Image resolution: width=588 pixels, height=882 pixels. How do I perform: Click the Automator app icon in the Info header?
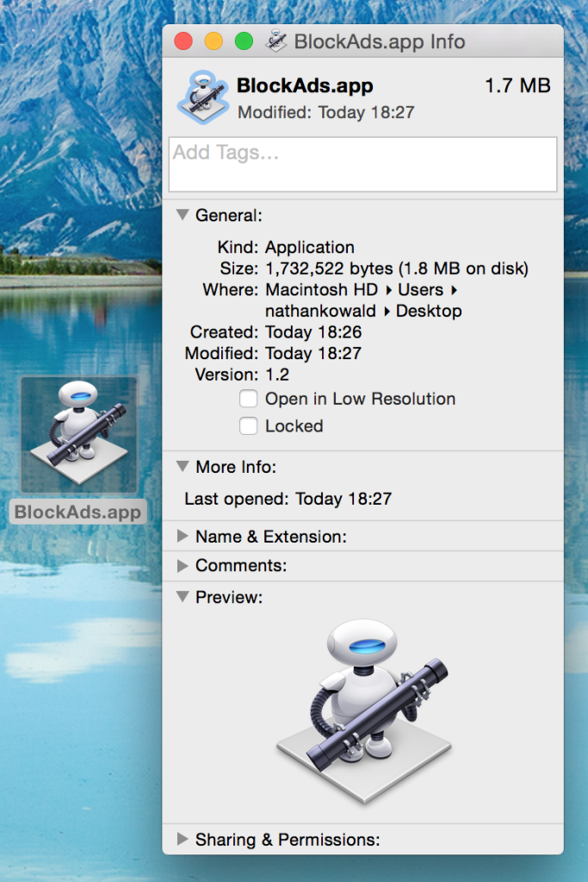(x=203, y=96)
